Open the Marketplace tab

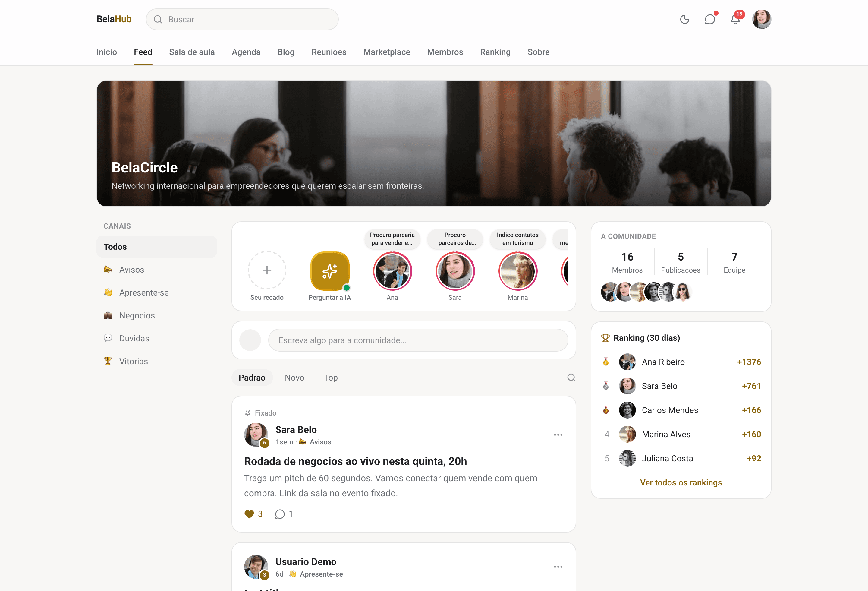[387, 52]
